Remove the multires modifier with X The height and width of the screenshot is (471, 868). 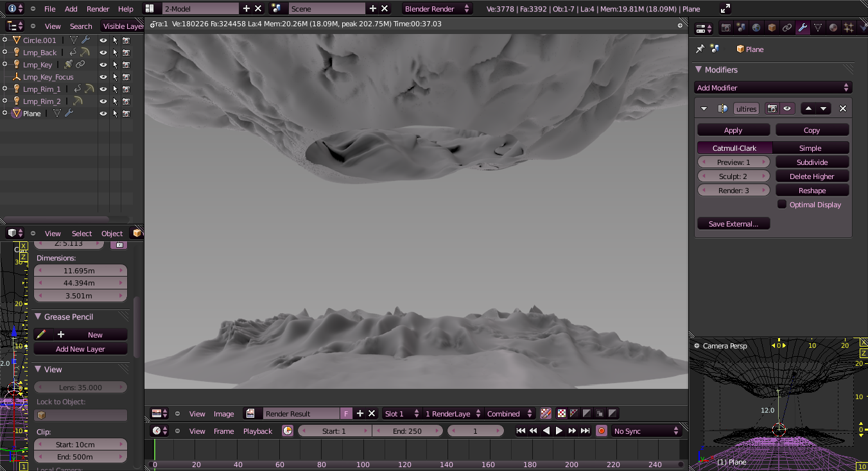843,108
